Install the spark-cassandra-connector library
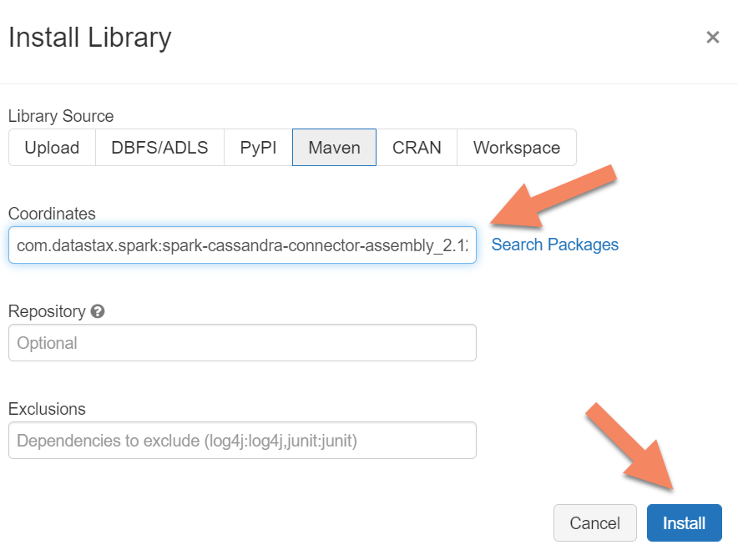738x560 pixels. 684,522
